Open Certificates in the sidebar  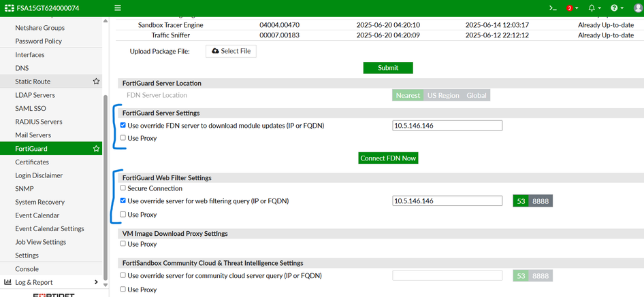click(x=32, y=162)
